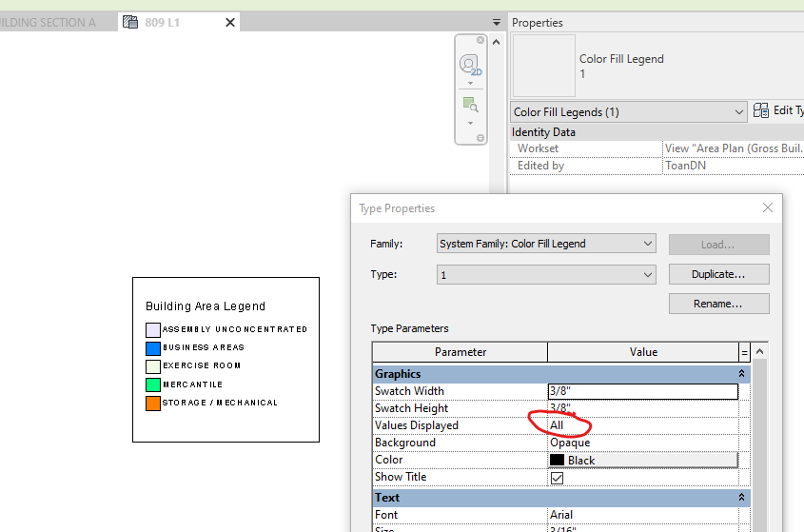The width and height of the screenshot is (804, 532).
Task: Collapse the Graphics parameter group
Action: [741, 373]
